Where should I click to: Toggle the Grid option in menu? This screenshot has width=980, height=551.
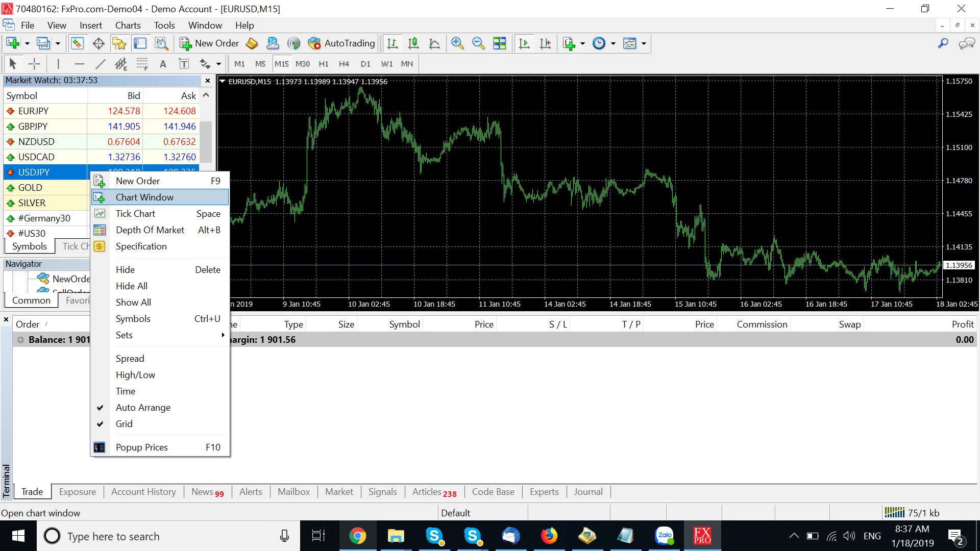(124, 423)
